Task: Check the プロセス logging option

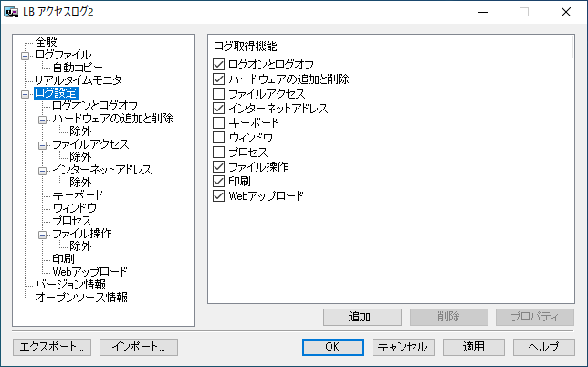Action: pos(218,152)
